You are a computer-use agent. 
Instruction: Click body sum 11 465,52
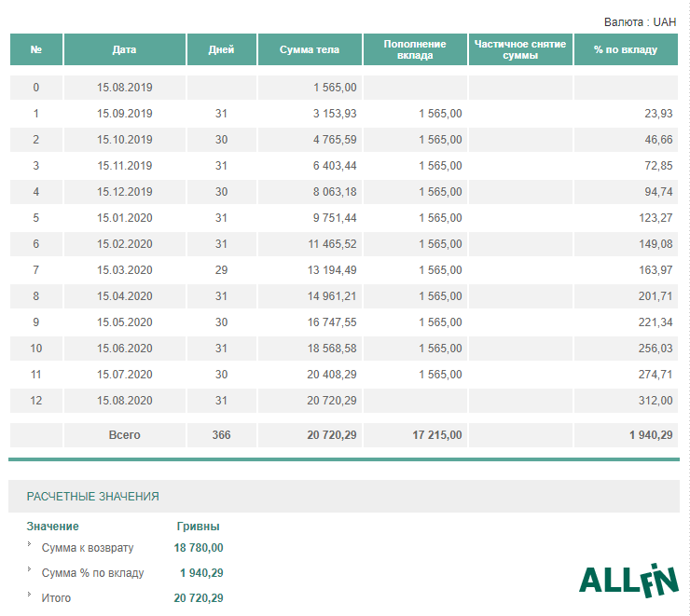[x=332, y=244]
